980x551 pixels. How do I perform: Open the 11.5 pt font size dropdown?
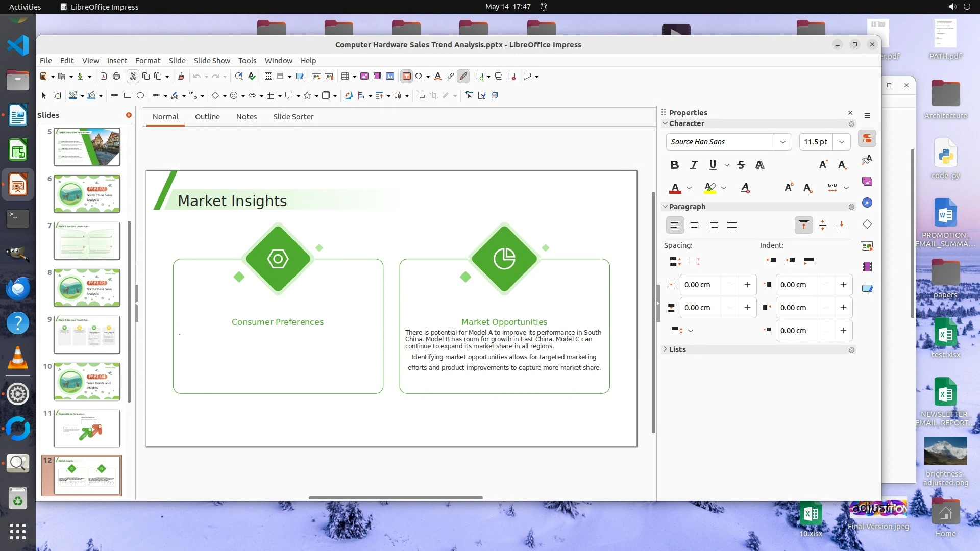pyautogui.click(x=842, y=142)
